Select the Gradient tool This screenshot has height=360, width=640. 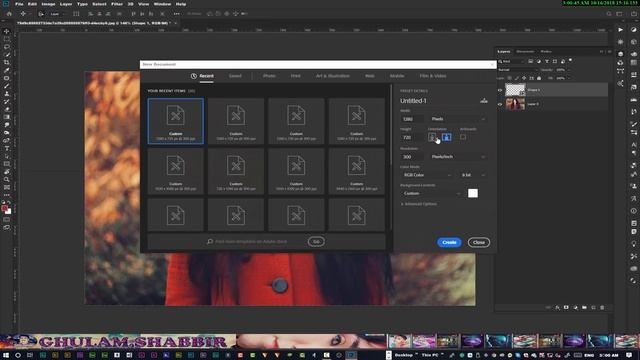7,117
